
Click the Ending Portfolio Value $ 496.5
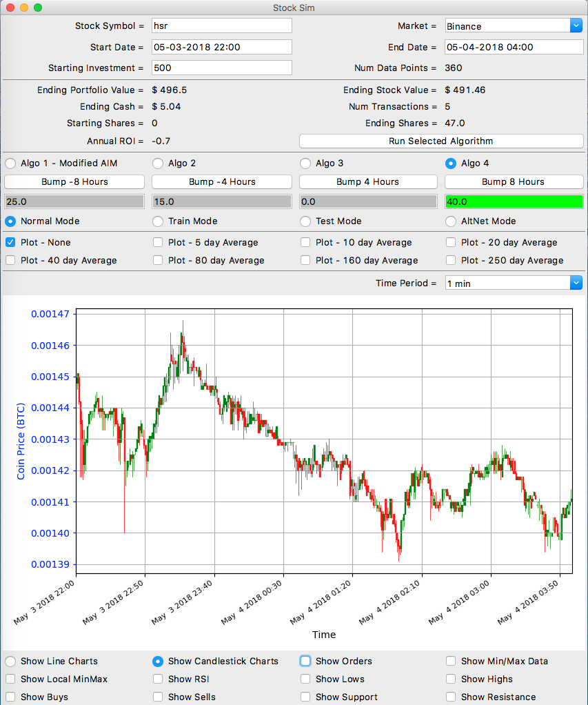[x=170, y=90]
